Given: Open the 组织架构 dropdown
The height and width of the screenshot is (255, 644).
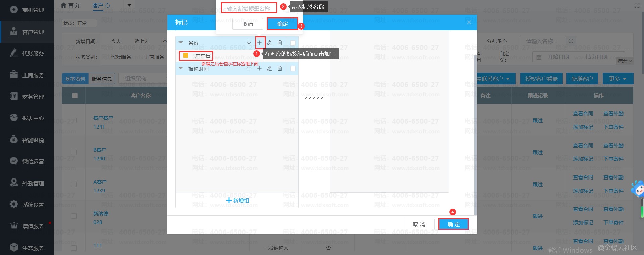Looking at the screenshot, I should 144,78.
